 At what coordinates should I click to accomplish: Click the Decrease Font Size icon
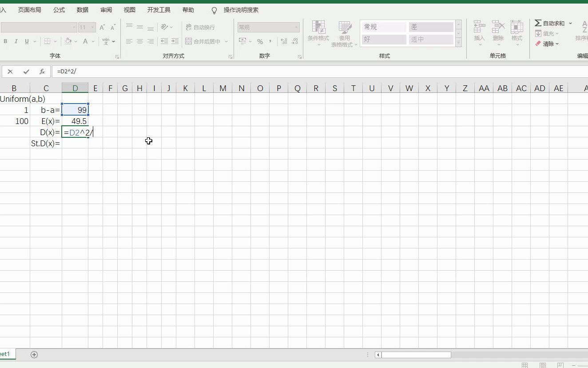[113, 28]
